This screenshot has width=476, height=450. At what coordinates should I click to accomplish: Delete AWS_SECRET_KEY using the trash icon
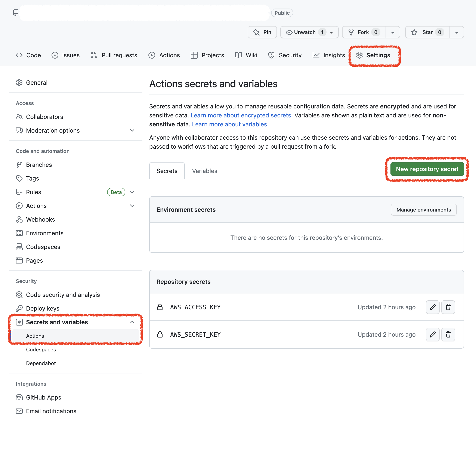(448, 334)
